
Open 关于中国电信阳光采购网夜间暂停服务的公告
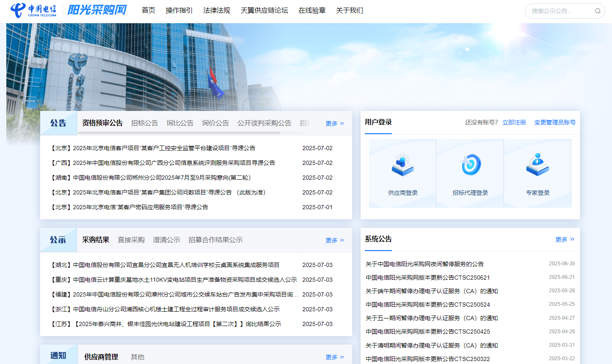pos(425,264)
